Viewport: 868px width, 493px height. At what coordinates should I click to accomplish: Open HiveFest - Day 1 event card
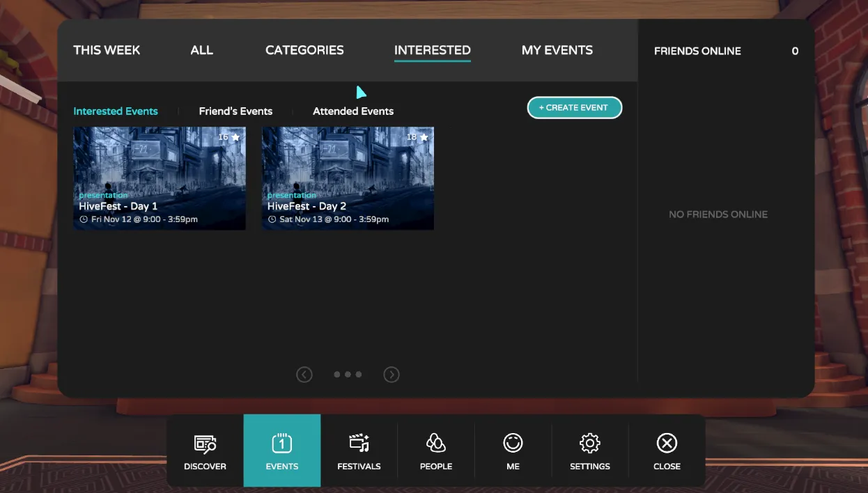[x=160, y=178]
